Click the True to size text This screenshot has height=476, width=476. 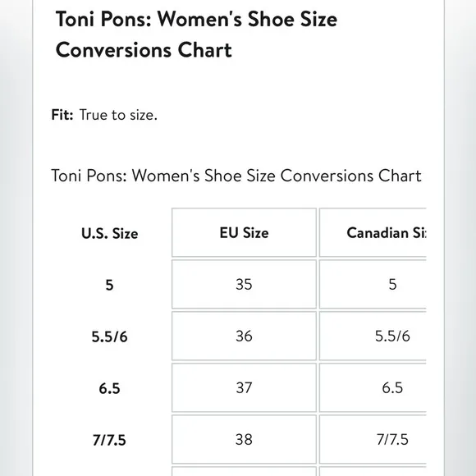[x=118, y=115]
